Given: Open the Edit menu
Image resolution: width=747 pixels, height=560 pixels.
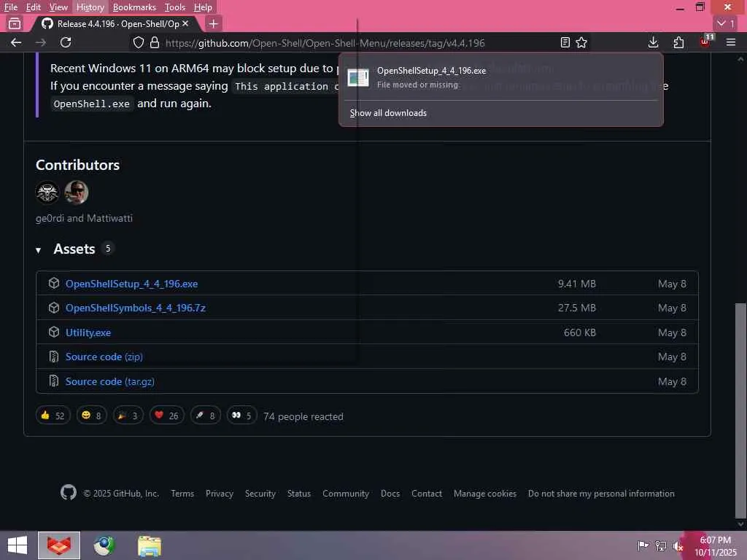Looking at the screenshot, I should tap(34, 7).
